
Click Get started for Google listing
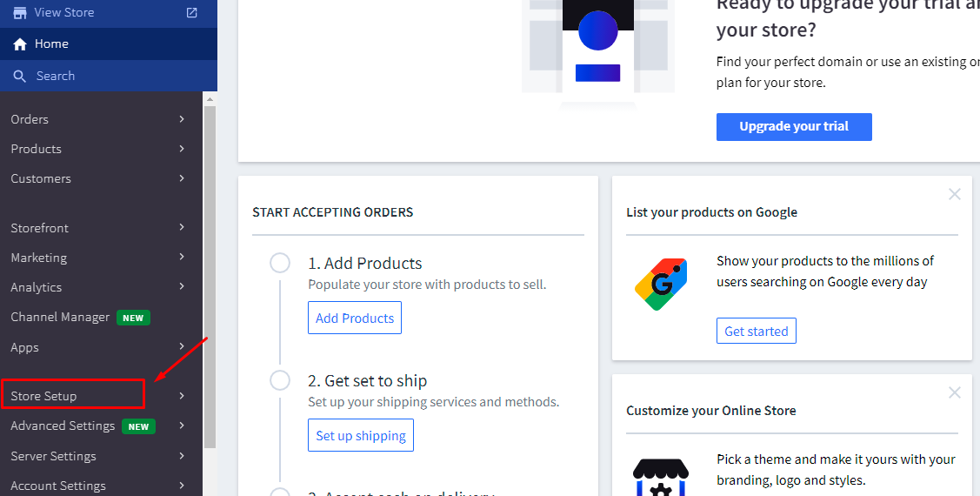click(756, 332)
